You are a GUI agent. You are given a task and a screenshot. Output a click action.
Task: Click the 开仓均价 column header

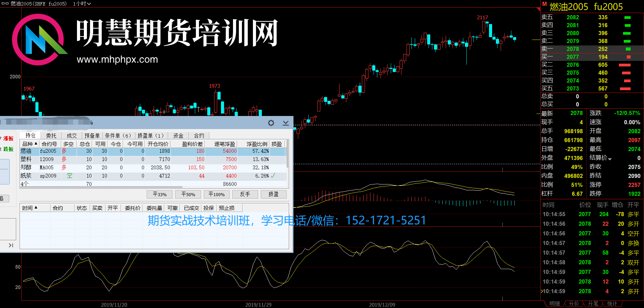[x=158, y=144]
